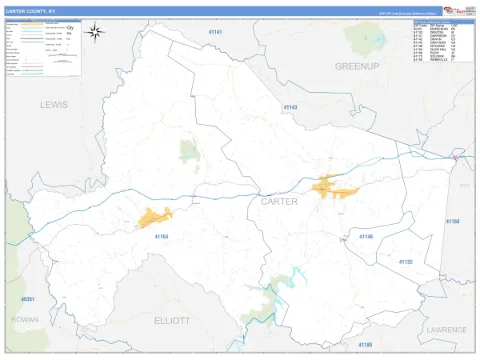Image resolution: width=480 pixels, height=360 pixels.
Task: Select ZIP code label 41143
Action: pos(290,107)
